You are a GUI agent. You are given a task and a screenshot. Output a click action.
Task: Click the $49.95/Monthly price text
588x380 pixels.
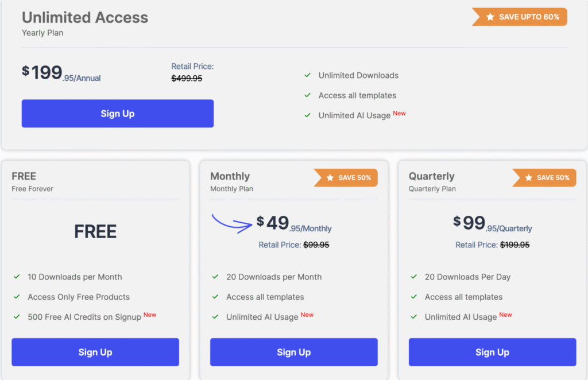point(294,223)
